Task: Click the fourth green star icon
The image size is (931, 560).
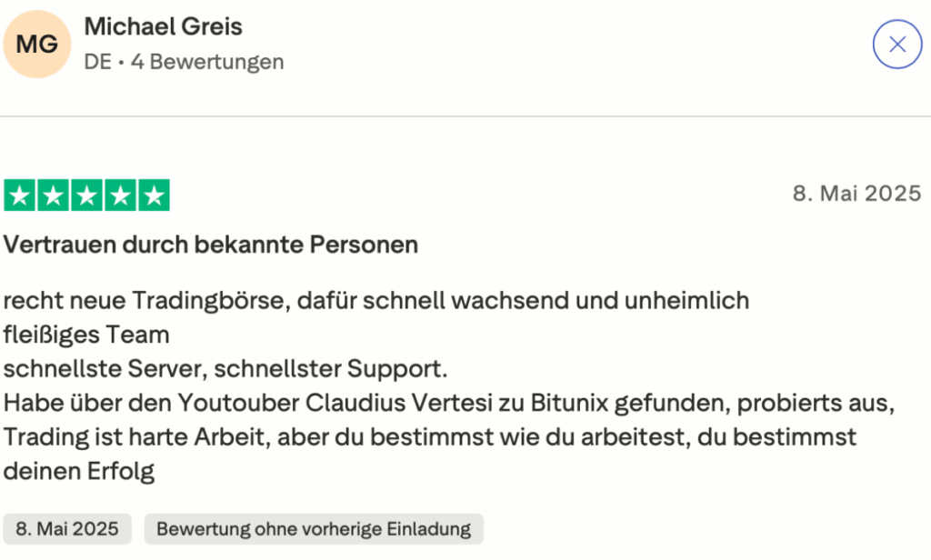Action: [119, 194]
